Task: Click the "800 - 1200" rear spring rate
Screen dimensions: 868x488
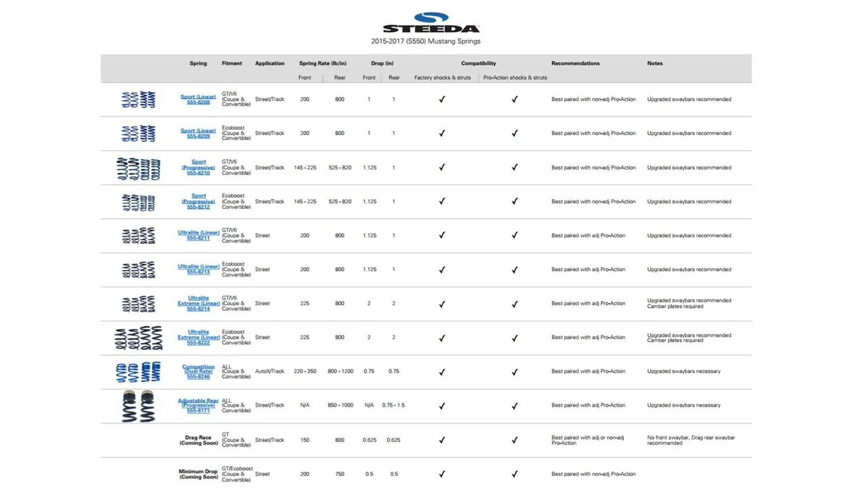Action: pyautogui.click(x=340, y=371)
